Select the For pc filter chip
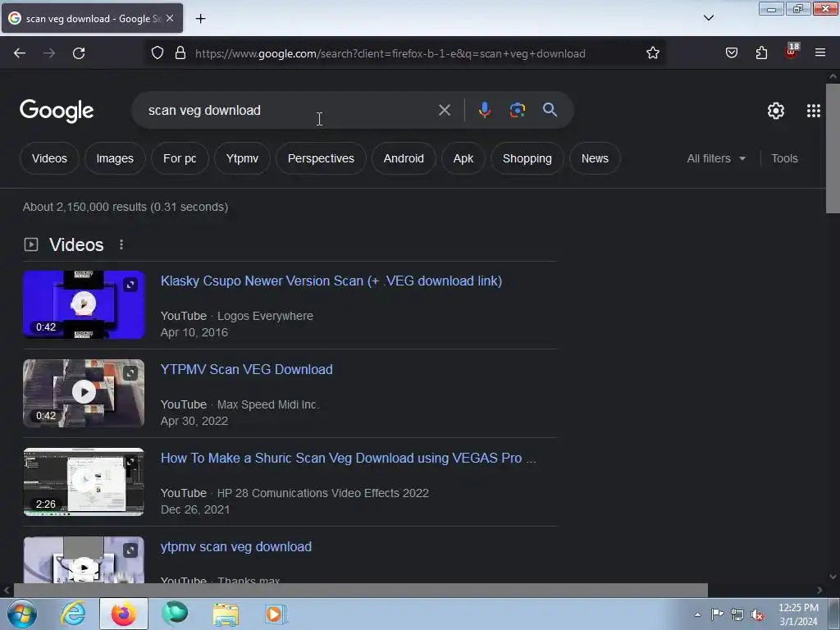The image size is (840, 630). [x=180, y=158]
